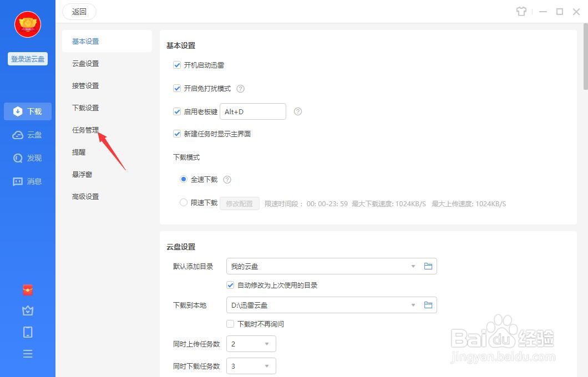Click the 返回 button
This screenshot has width=588, height=377.
[79, 11]
